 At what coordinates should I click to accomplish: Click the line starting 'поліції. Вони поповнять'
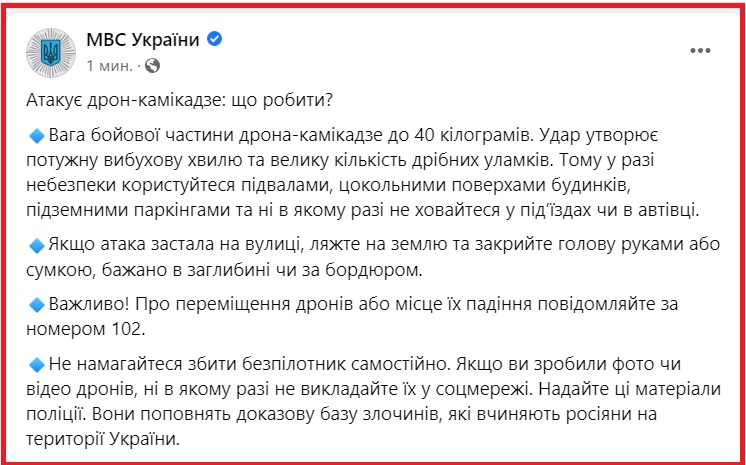click(x=342, y=414)
